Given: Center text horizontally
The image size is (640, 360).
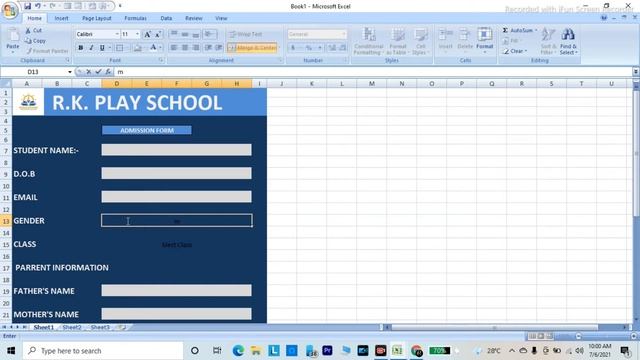Looking at the screenshot, I should coord(185,48).
